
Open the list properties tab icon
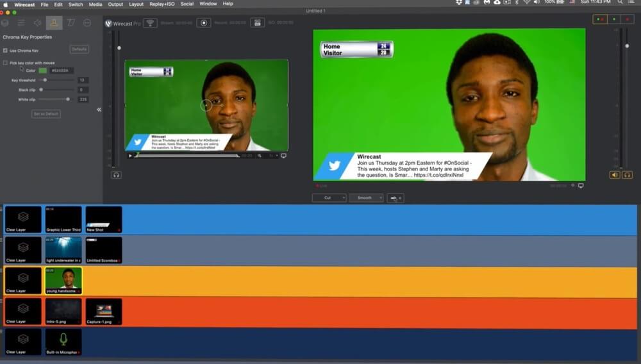[21, 23]
